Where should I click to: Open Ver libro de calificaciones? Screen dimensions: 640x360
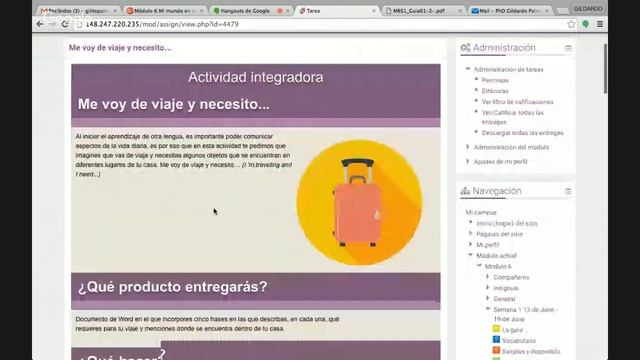[518, 102]
